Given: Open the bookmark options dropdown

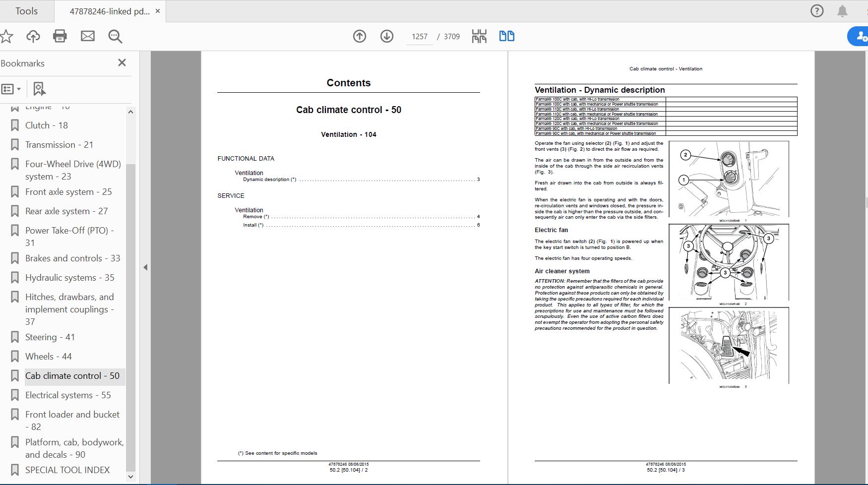Looking at the screenshot, I should point(11,89).
